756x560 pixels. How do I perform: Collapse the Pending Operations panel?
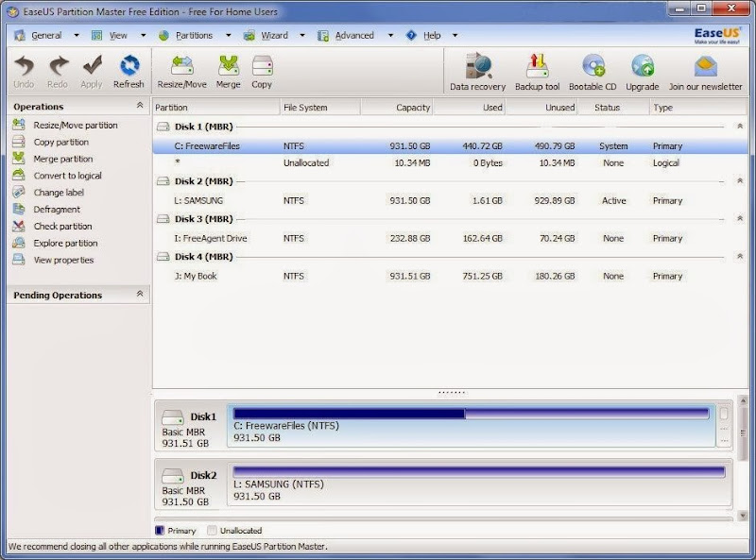140,294
